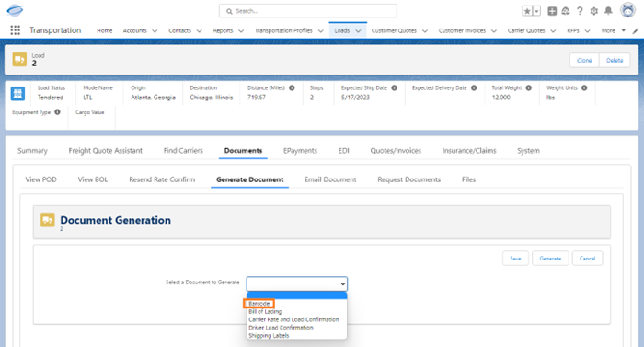Open the Setup gear icon
The height and width of the screenshot is (347, 644).
point(594,11)
